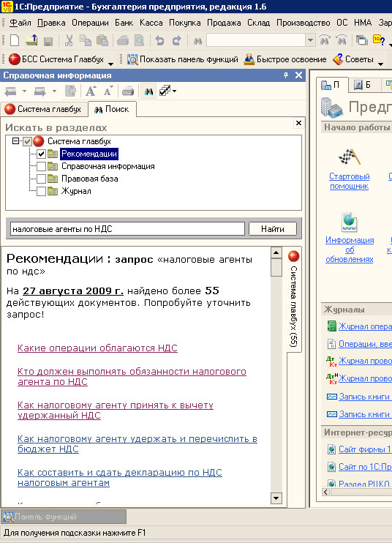Screen dimensions: 392x543
Task: Open Быстрое освоение
Action: tap(285, 59)
